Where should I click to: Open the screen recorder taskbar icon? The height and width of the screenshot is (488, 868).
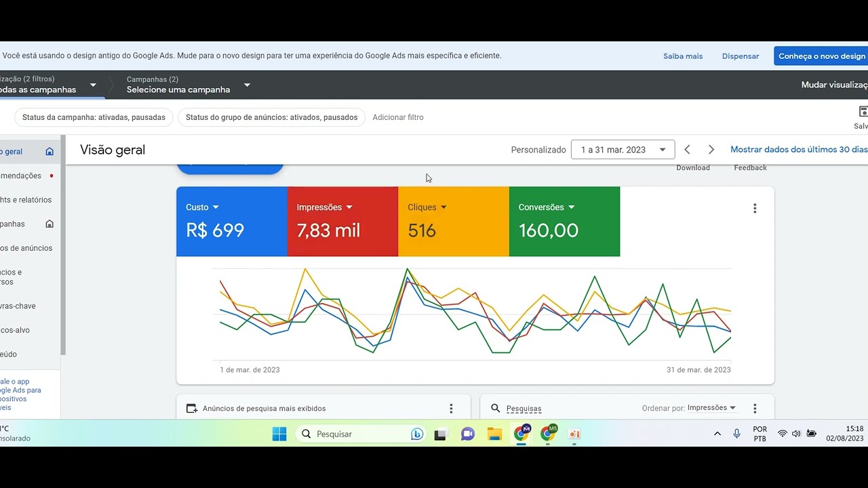click(574, 434)
